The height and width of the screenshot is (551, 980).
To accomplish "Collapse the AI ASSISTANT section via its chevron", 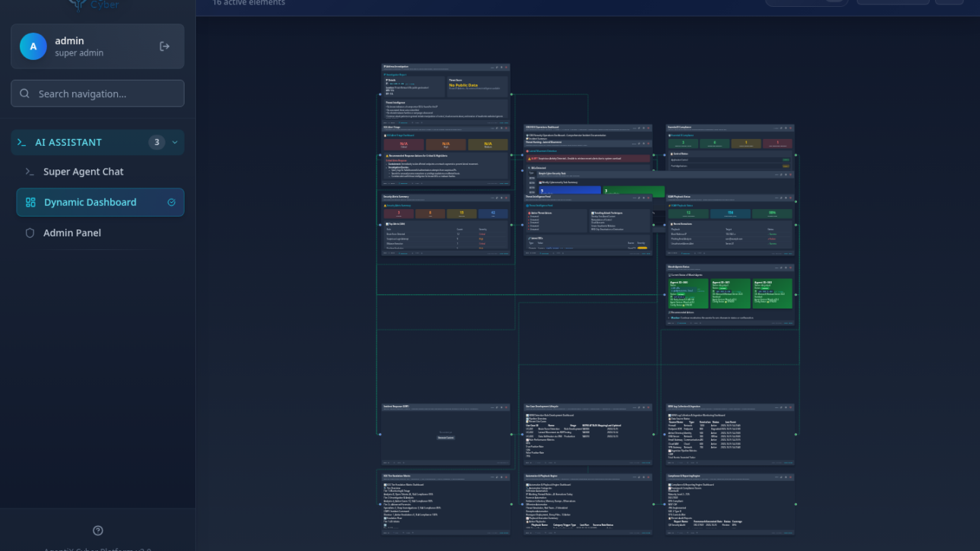I will [175, 142].
